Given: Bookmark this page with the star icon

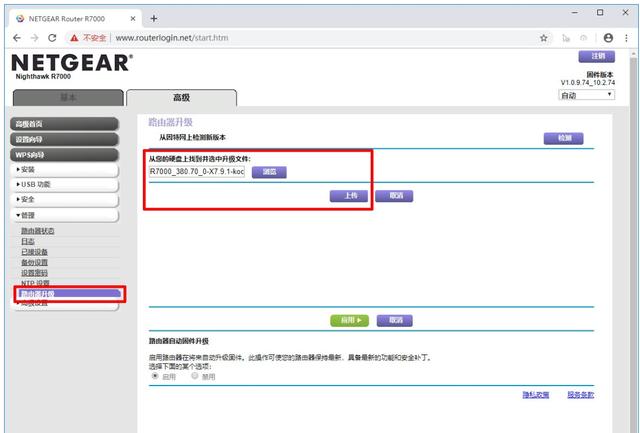Looking at the screenshot, I should tap(544, 38).
